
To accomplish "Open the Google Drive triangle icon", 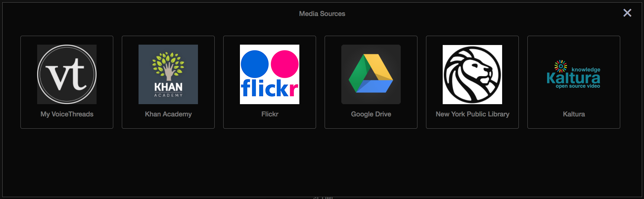I will point(371,74).
